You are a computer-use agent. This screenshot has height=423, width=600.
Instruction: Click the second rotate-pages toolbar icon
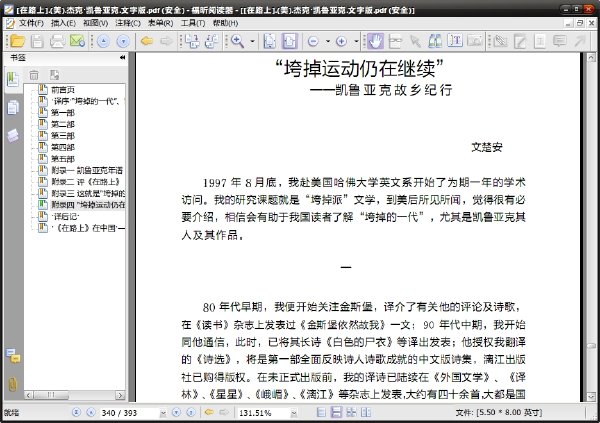[212, 41]
